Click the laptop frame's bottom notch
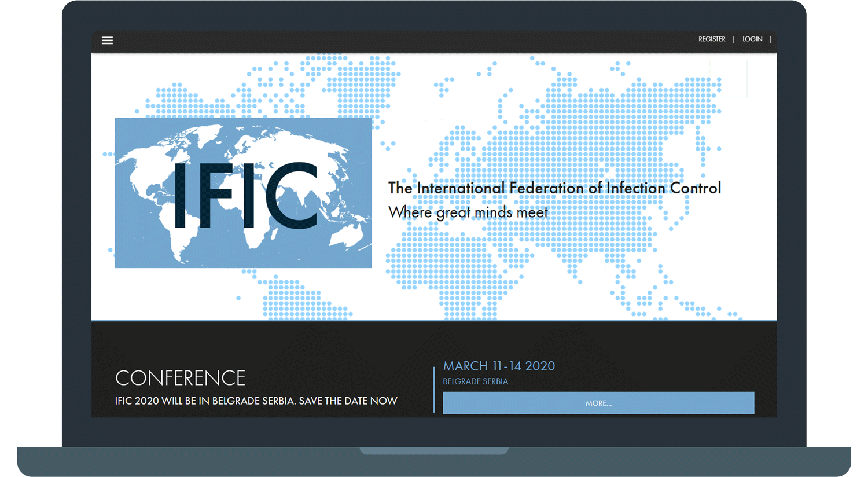This screenshot has height=477, width=868. tap(434, 450)
